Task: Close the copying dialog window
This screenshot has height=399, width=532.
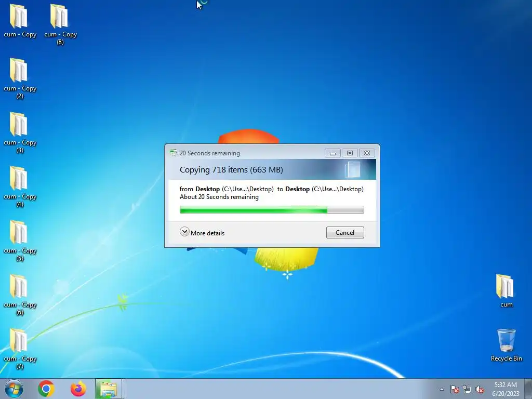Action: click(367, 153)
